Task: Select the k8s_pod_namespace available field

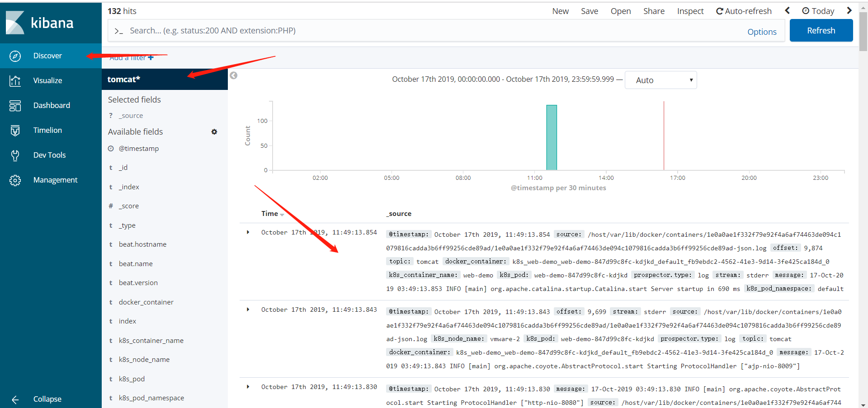Action: coord(151,398)
